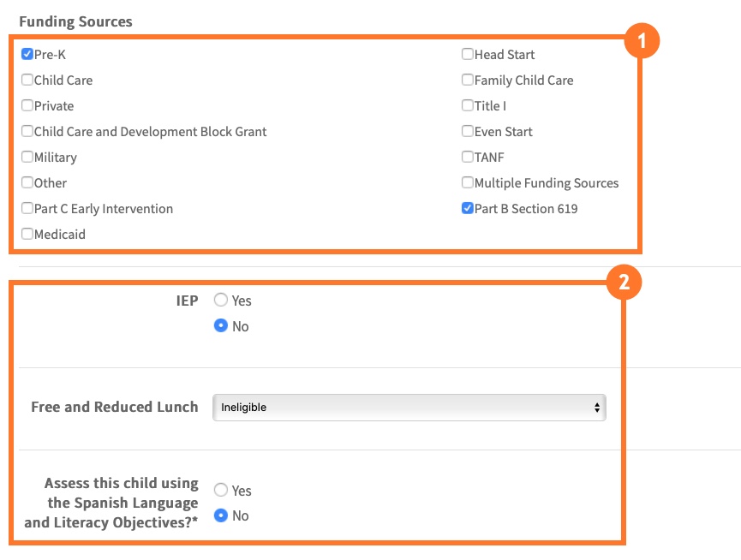Uncheck Part B Section 619 checkbox
The height and width of the screenshot is (560, 741).
click(468, 209)
